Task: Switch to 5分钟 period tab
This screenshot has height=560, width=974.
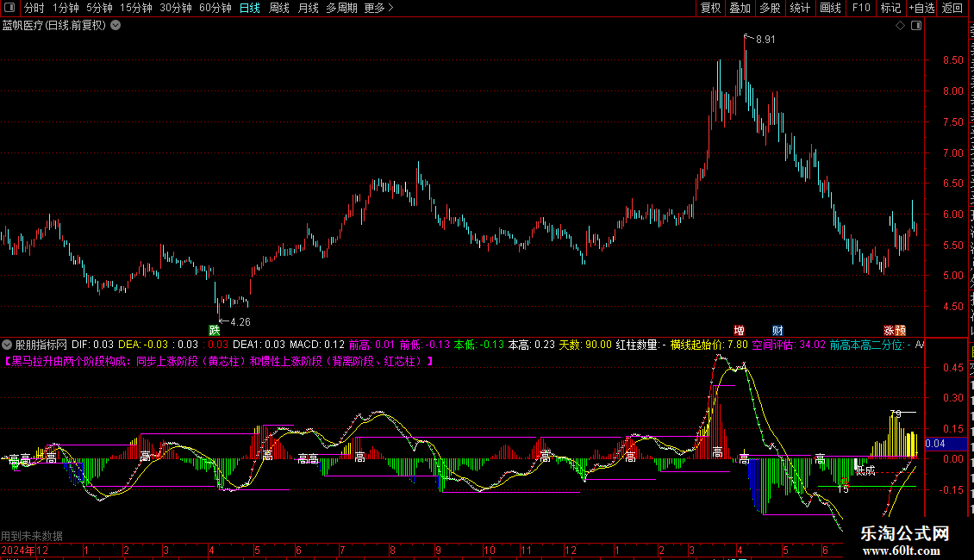Action: (x=99, y=8)
